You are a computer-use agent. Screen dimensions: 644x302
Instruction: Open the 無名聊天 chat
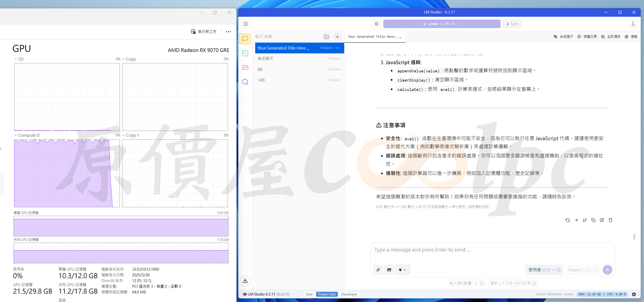[299, 58]
